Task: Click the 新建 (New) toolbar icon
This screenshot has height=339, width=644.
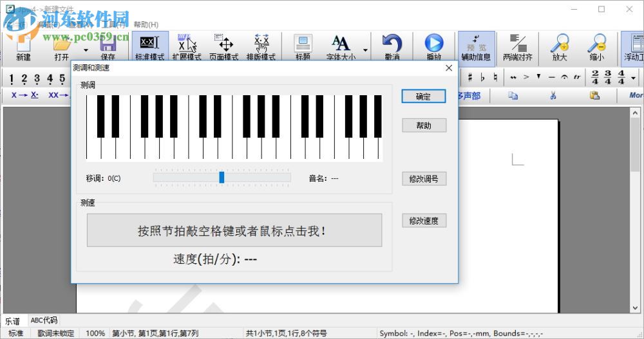Action: point(23,47)
